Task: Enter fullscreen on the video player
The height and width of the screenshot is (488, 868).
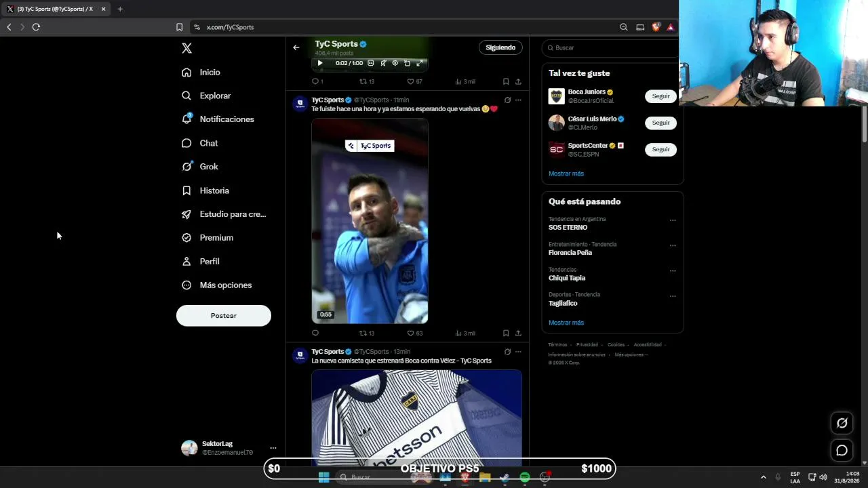Action: (420, 63)
